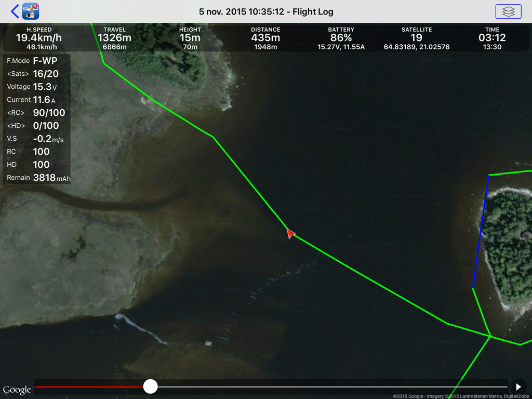Select the Voltage 15.3 V row
The width and height of the screenshot is (532, 399).
37,87
